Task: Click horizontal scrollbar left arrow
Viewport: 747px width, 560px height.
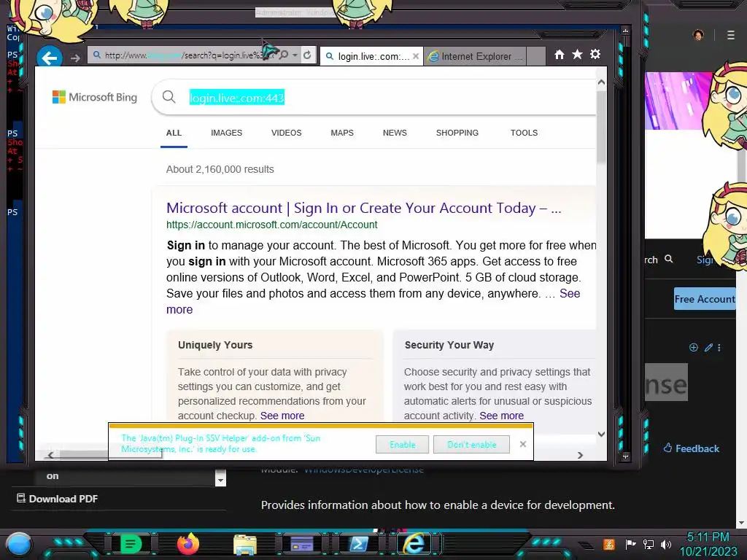Action: click(50, 455)
